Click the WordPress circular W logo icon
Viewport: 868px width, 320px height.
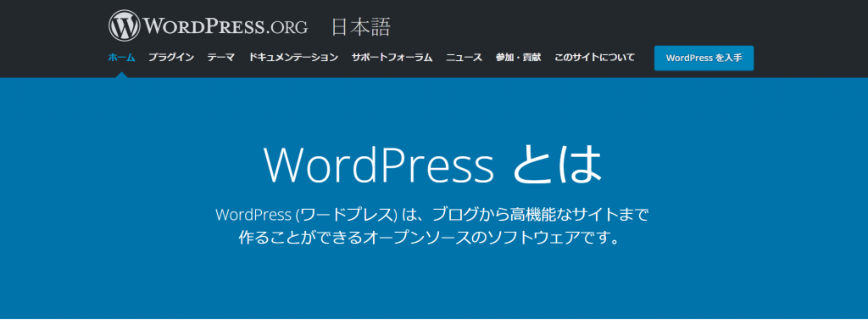(125, 26)
